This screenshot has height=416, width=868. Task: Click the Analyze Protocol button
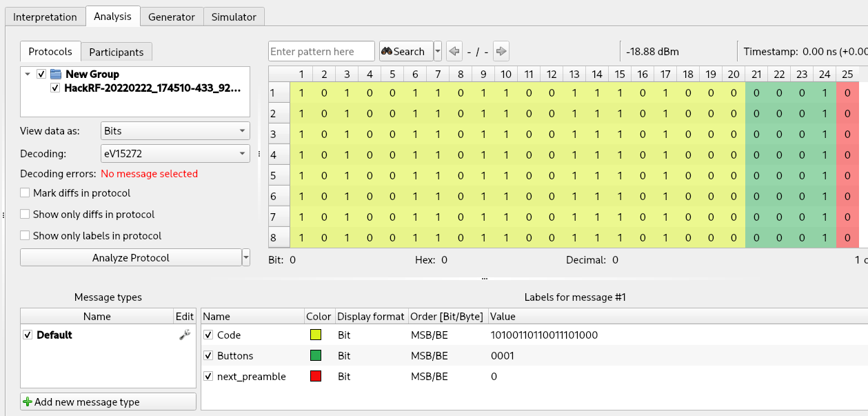tap(130, 258)
